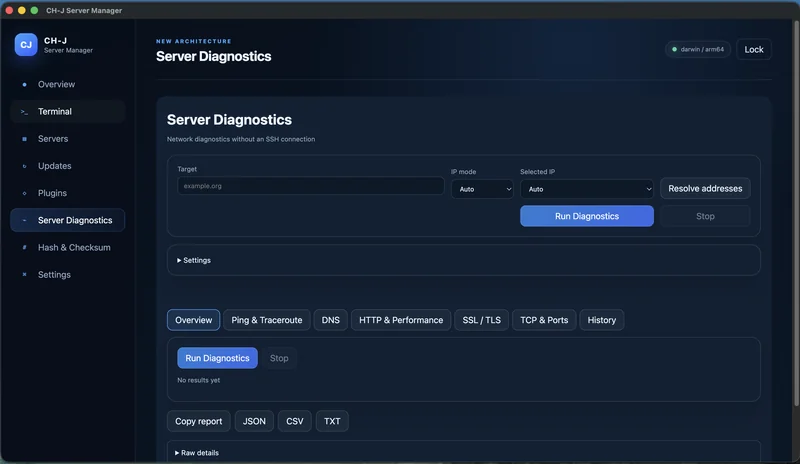The height and width of the screenshot is (464, 800).
Task: Click the Stop button beside Resolve addresses
Action: coord(705,216)
